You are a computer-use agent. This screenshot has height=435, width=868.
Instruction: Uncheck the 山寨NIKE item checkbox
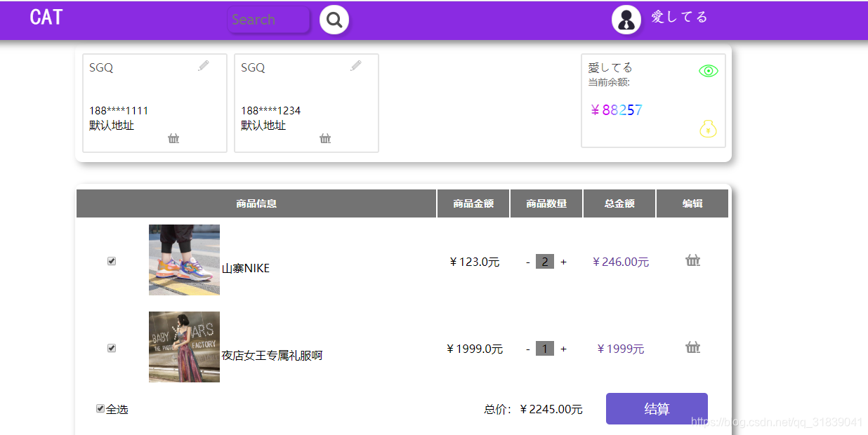click(x=112, y=261)
